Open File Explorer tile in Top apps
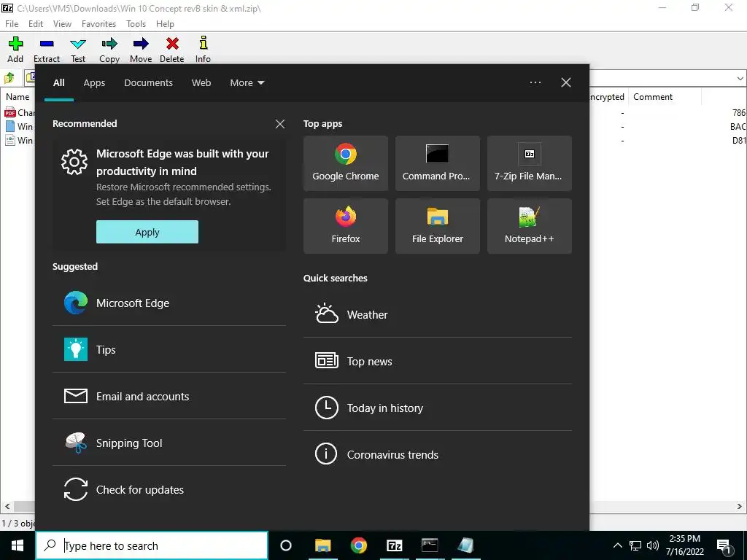This screenshot has height=560, width=747. pyautogui.click(x=438, y=226)
